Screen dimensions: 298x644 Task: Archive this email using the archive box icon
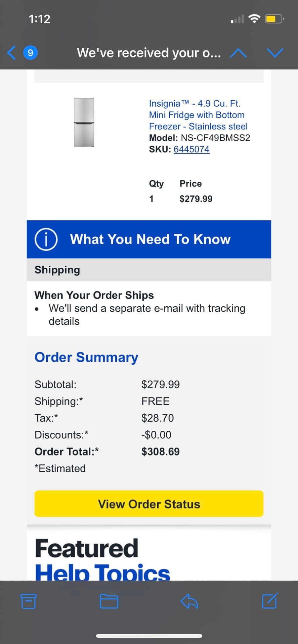[29, 601]
